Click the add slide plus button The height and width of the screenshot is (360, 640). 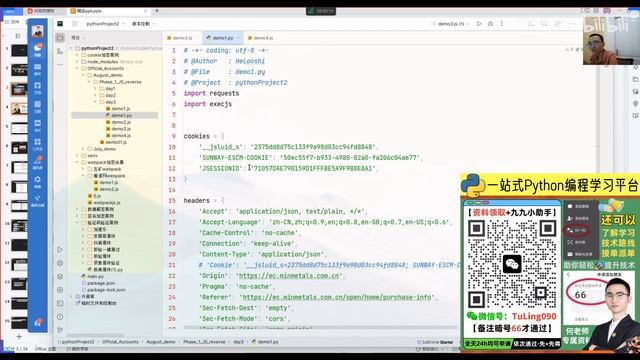pos(19,336)
